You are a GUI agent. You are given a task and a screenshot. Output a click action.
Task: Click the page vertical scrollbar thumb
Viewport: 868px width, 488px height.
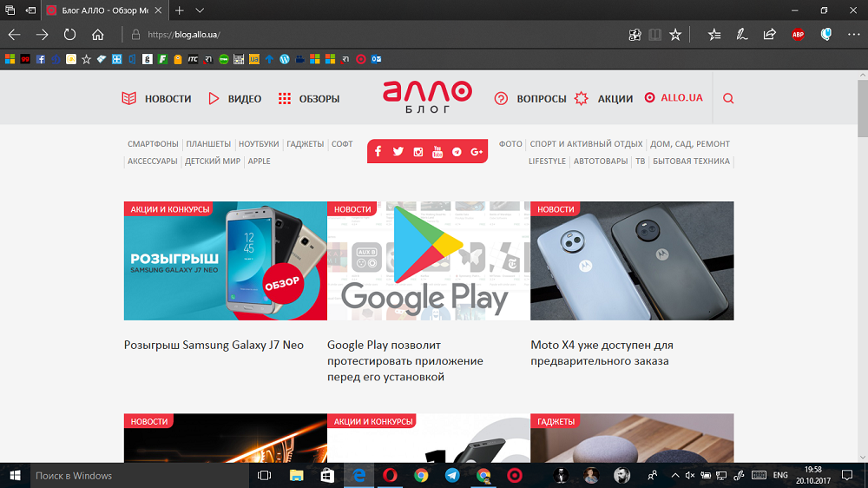click(863, 108)
